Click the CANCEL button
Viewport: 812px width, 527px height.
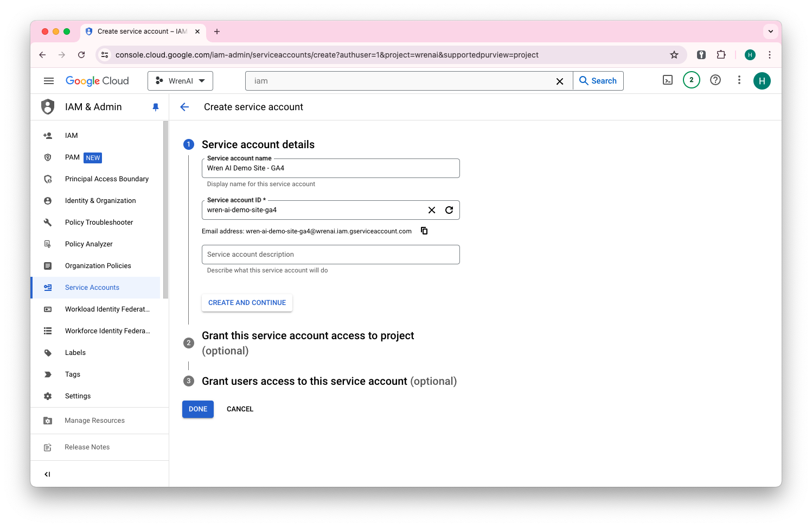240,409
